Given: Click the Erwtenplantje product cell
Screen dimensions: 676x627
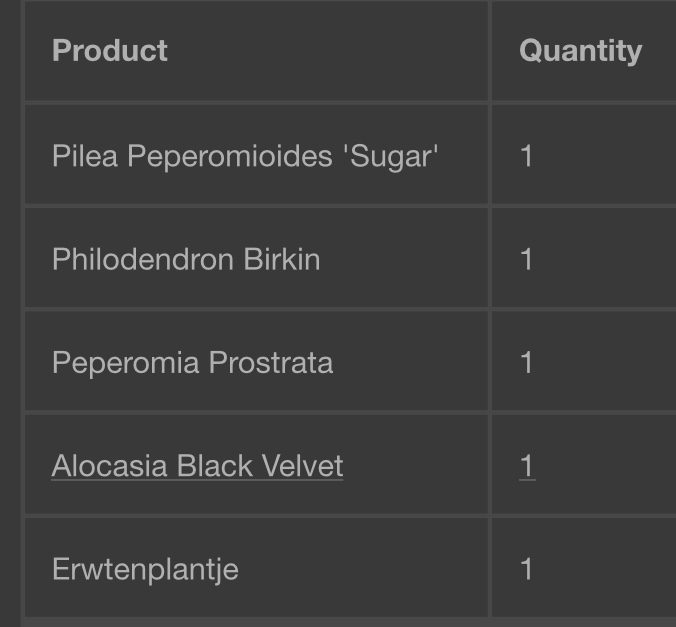Looking at the screenshot, I should coord(256,567).
